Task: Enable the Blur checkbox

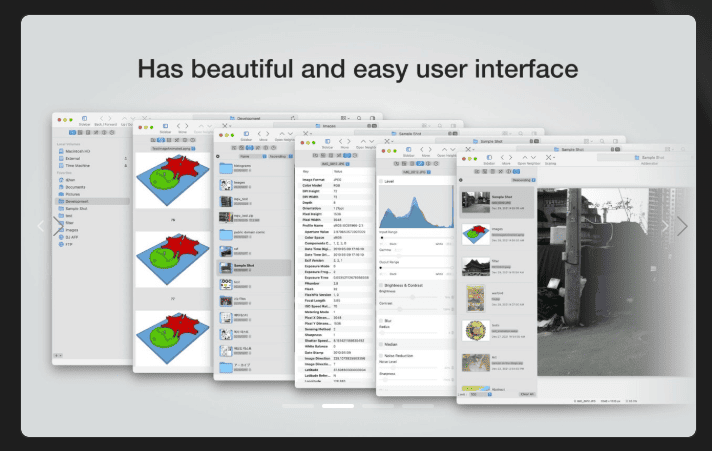Action: 381,321
